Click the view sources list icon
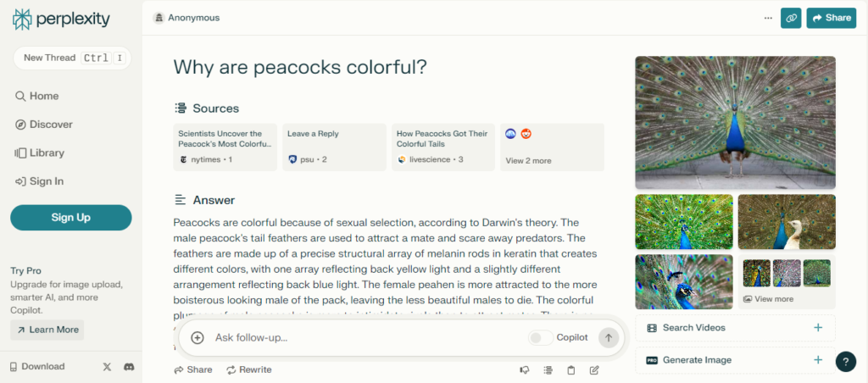 [x=548, y=369]
